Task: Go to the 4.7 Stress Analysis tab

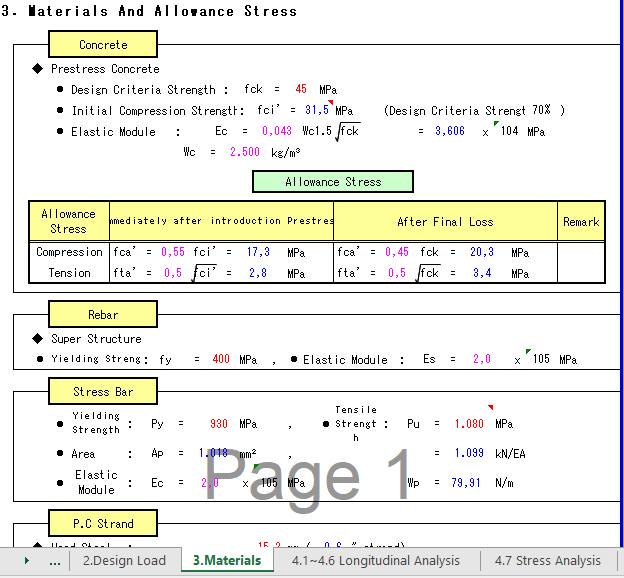Action: click(547, 561)
